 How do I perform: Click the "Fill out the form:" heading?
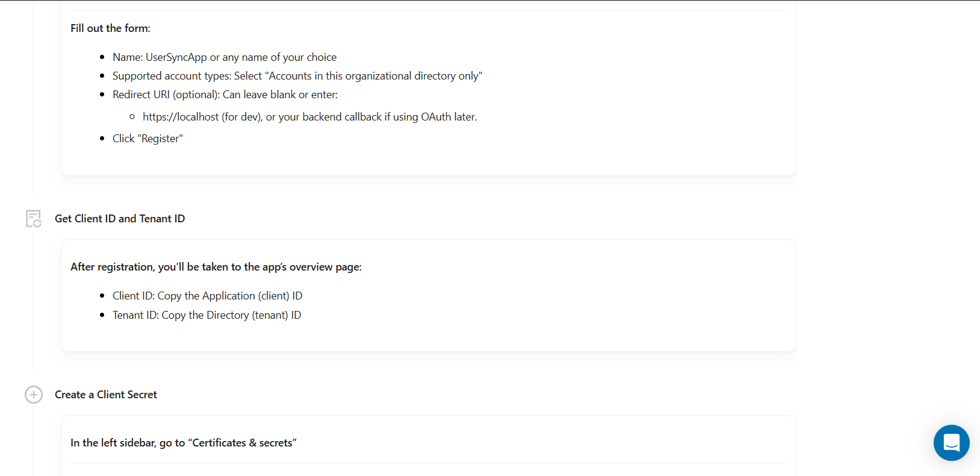pos(110,28)
